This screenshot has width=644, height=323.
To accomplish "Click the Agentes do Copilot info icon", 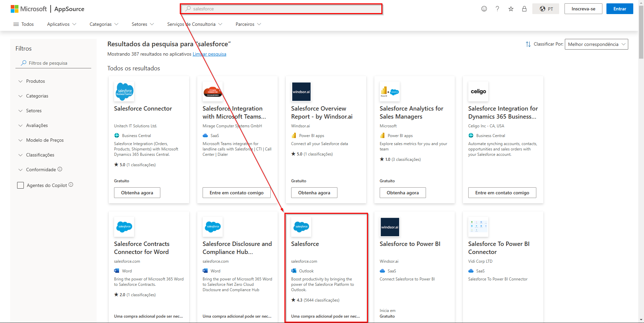I will pyautogui.click(x=71, y=185).
